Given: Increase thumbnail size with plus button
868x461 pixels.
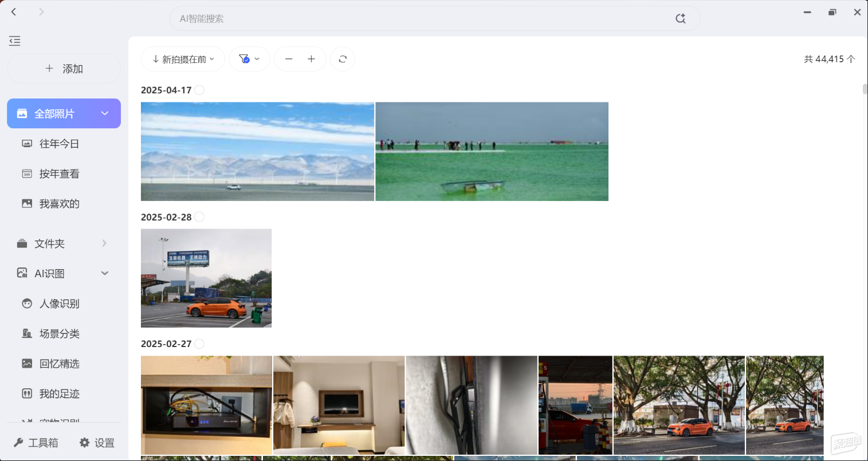Looking at the screenshot, I should click(311, 59).
